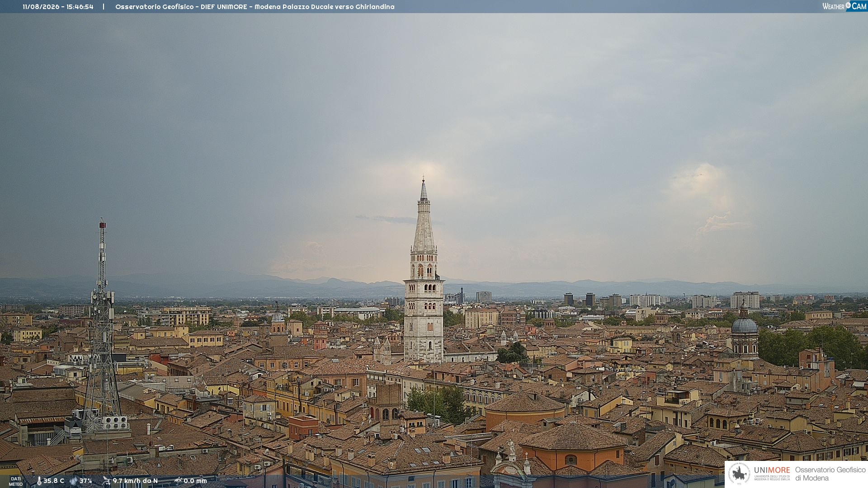Viewport: 868px width, 488px height.
Task: Select the temperature value 35.8 C
Action: 54,481
